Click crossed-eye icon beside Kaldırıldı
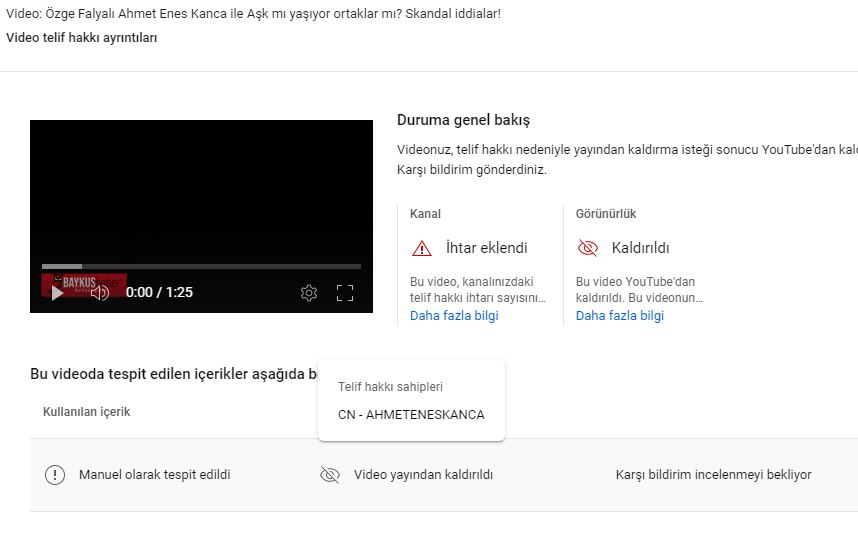Viewport: 858px width, 539px height. (x=588, y=248)
